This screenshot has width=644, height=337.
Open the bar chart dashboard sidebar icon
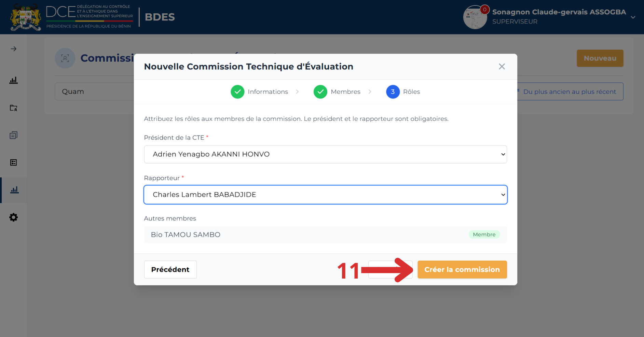tap(13, 80)
